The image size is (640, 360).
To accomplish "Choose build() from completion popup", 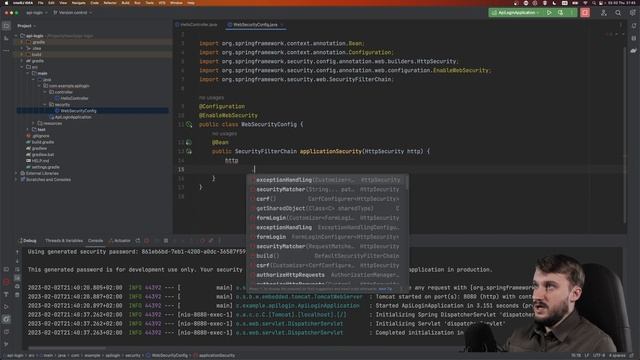I will pos(327,256).
